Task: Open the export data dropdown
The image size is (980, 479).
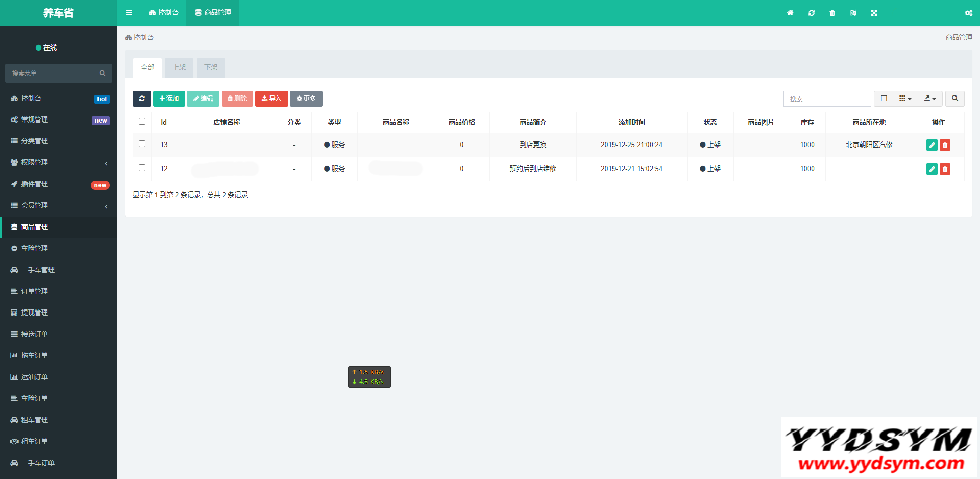Action: coord(930,99)
